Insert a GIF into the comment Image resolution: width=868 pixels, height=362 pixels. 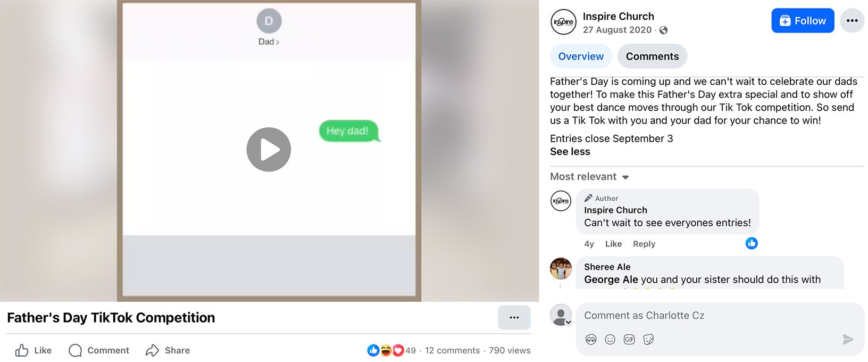[x=629, y=339]
